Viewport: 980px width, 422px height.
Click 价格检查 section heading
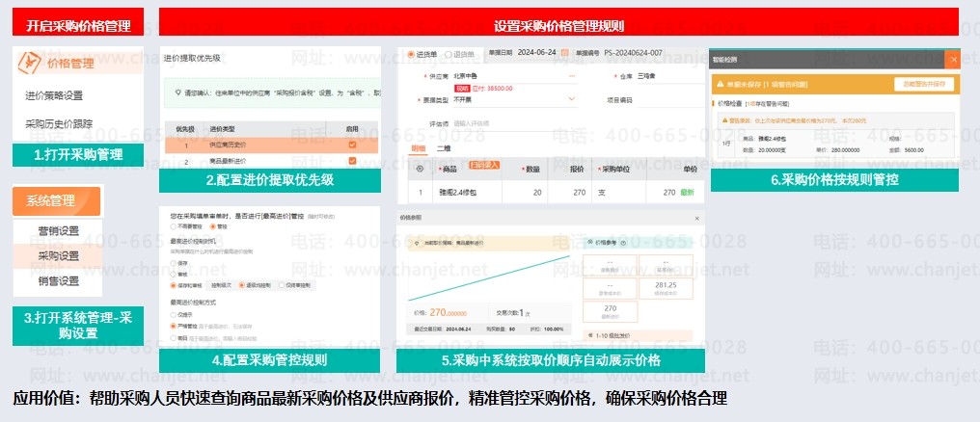[x=730, y=103]
